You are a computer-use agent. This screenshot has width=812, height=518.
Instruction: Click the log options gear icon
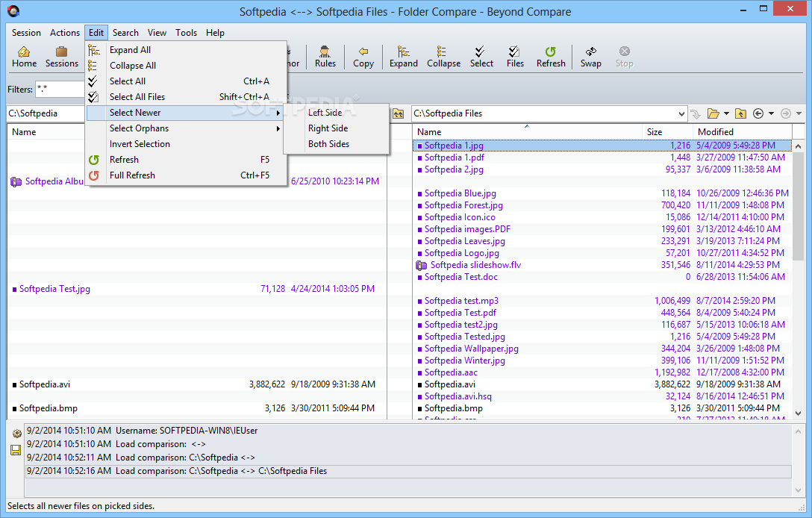pos(16,433)
